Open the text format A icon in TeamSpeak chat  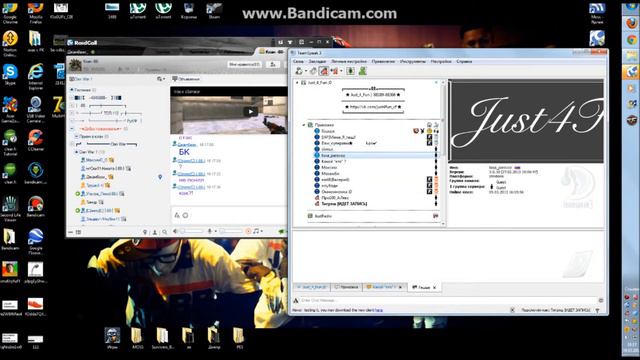pos(296,300)
